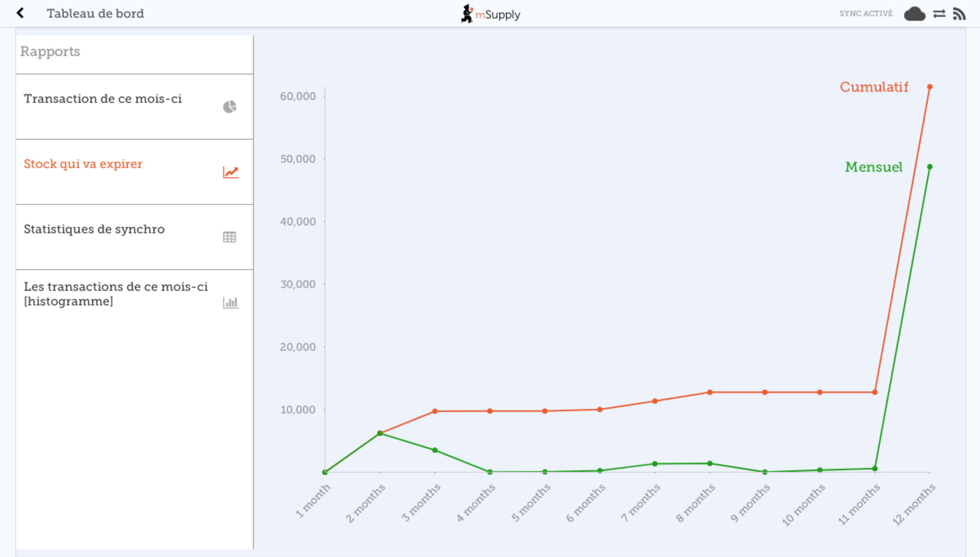Open Statistiques de synchro report
Viewport: 980px width, 557px height.
[x=94, y=229]
